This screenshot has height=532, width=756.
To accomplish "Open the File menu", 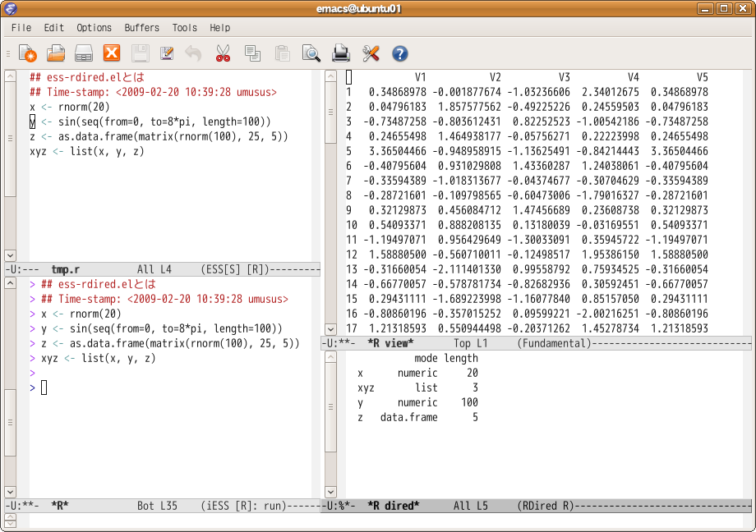I will [21, 28].
